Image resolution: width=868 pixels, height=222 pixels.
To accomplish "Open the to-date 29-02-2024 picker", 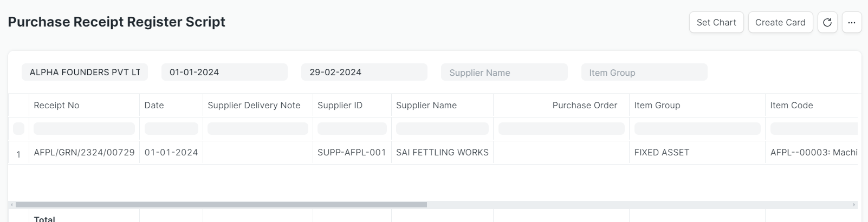I will [x=364, y=72].
